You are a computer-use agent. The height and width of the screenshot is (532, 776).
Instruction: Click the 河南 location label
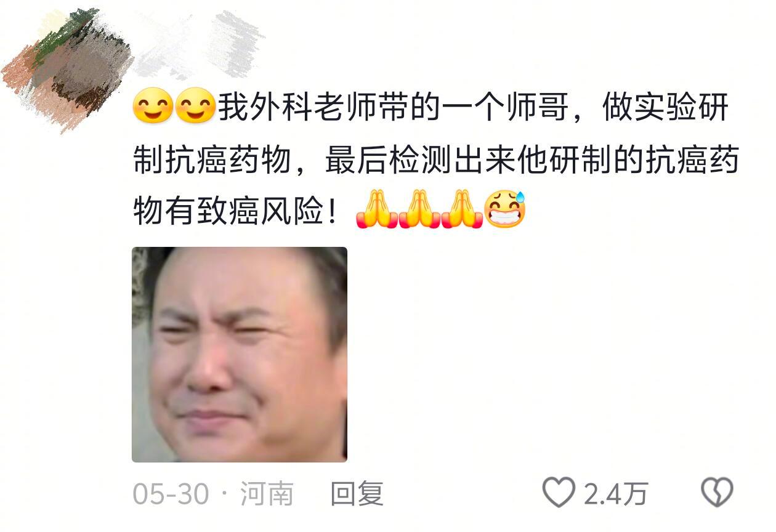[x=266, y=494]
